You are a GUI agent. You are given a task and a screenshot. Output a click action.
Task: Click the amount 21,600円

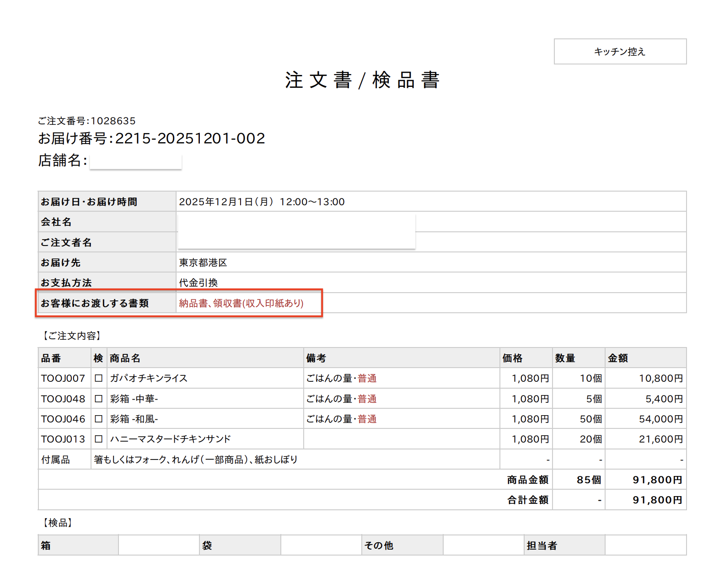click(x=661, y=439)
